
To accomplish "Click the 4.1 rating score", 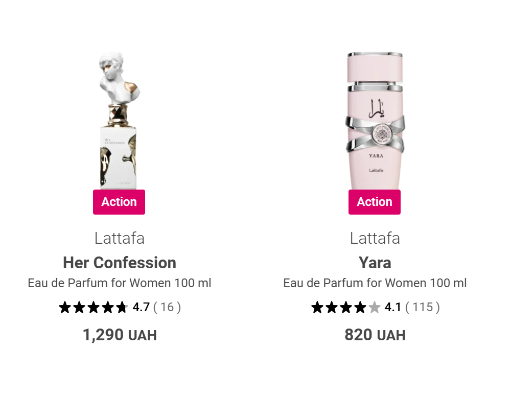I will point(393,307).
